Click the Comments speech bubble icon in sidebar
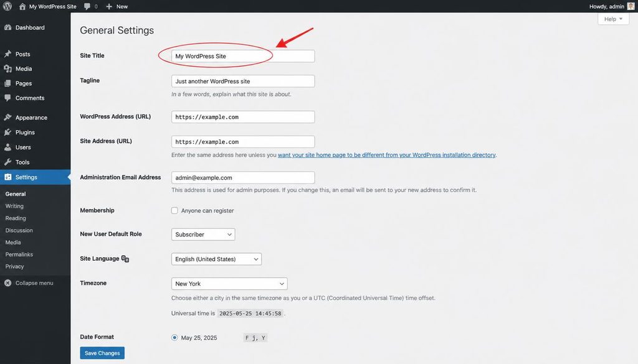This screenshot has width=638, height=364. 7,98
